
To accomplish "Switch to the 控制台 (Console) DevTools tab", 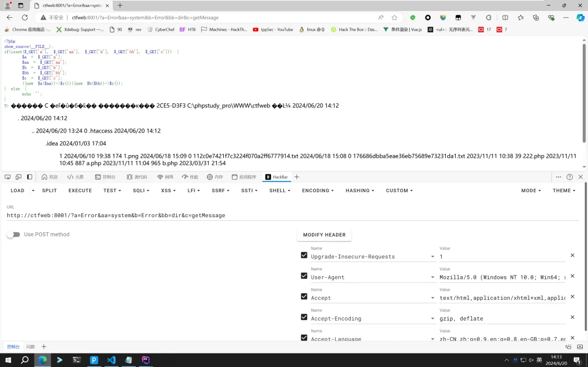I will pyautogui.click(x=105, y=177).
